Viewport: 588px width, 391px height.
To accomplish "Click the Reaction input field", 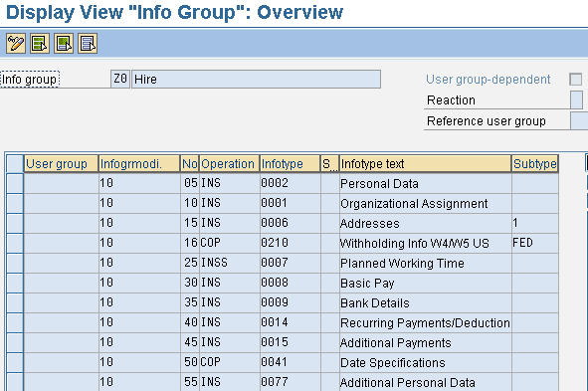I will click(576, 100).
